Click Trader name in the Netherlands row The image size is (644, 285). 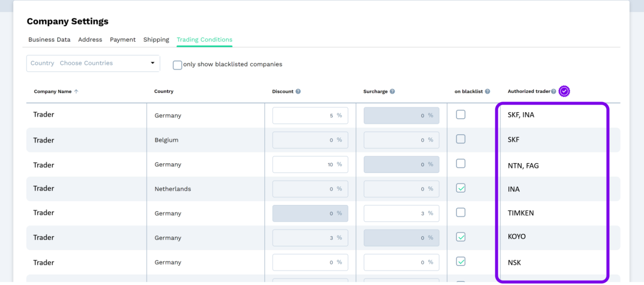click(x=44, y=188)
